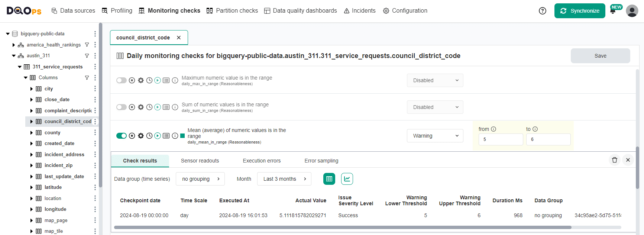The height and width of the screenshot is (235, 644).
Task: Open the Profiling section
Action: click(x=117, y=11)
